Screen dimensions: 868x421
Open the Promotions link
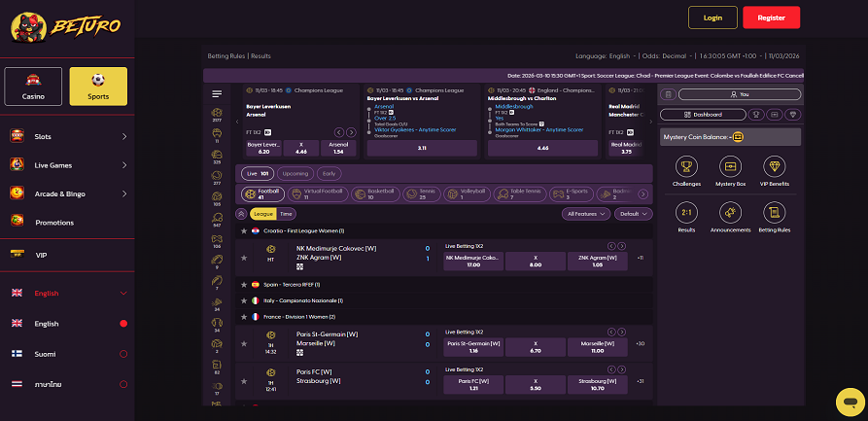pos(54,223)
